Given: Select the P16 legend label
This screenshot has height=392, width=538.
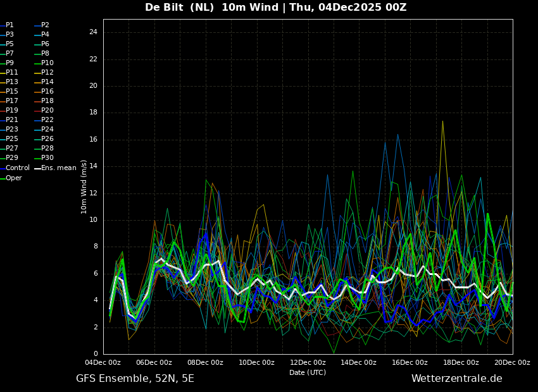Looking at the screenshot, I should 47,92.
